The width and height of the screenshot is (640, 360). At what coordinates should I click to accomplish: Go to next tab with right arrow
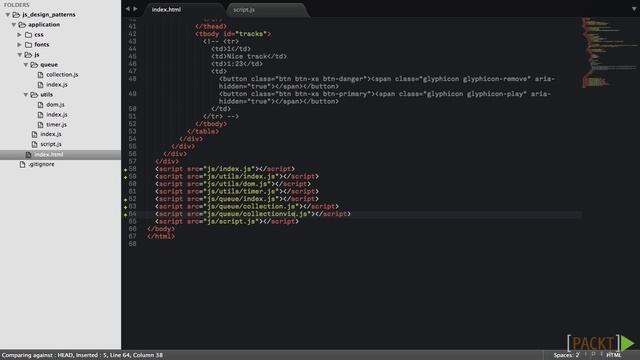pos(136,9)
